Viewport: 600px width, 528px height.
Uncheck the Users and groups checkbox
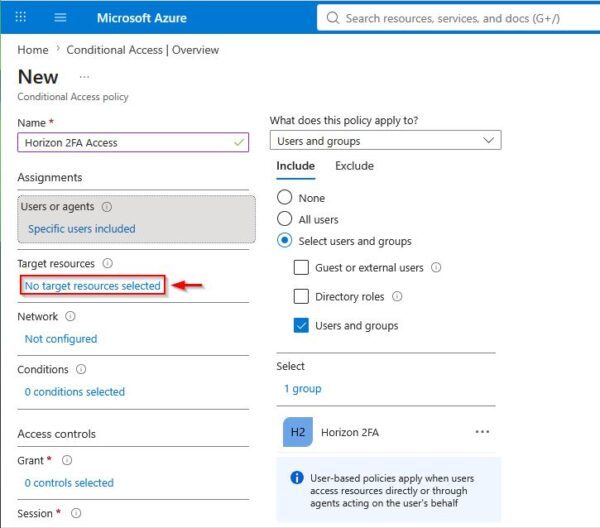click(x=301, y=326)
